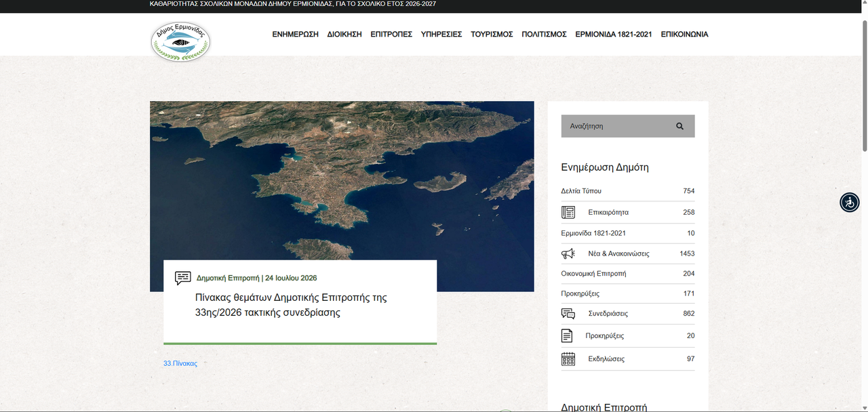Open the ΕΠΙΤΡΟΠΕΣ menu

point(391,34)
